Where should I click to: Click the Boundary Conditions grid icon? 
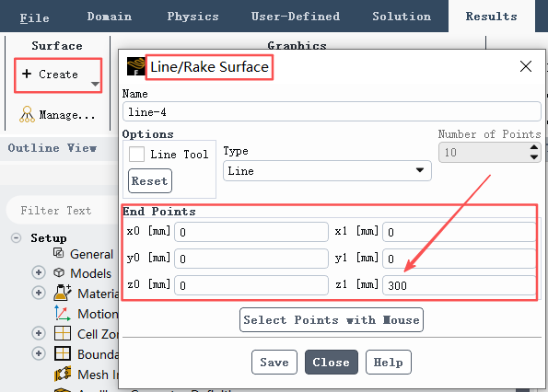63,353
